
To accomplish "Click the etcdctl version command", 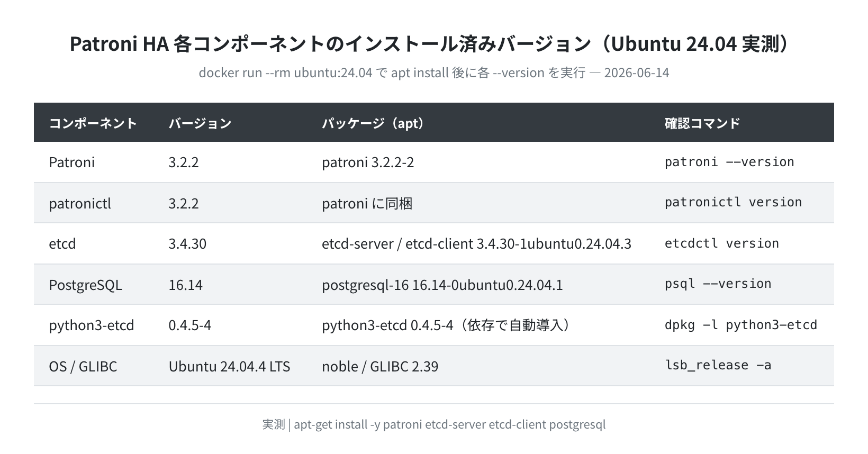I will point(722,243).
